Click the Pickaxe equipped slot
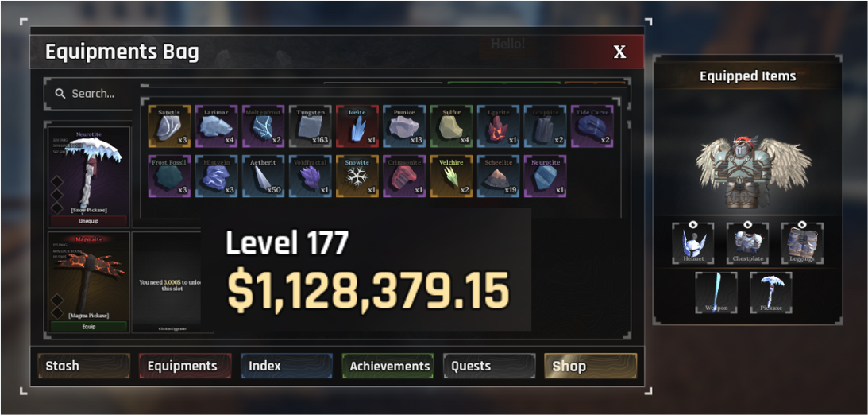This screenshot has width=868, height=415. pos(771,292)
